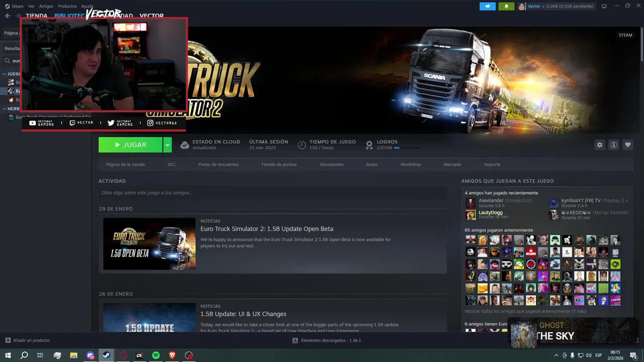Open the Mercado tab
Viewport: 644px width, 362px height.
point(452,164)
